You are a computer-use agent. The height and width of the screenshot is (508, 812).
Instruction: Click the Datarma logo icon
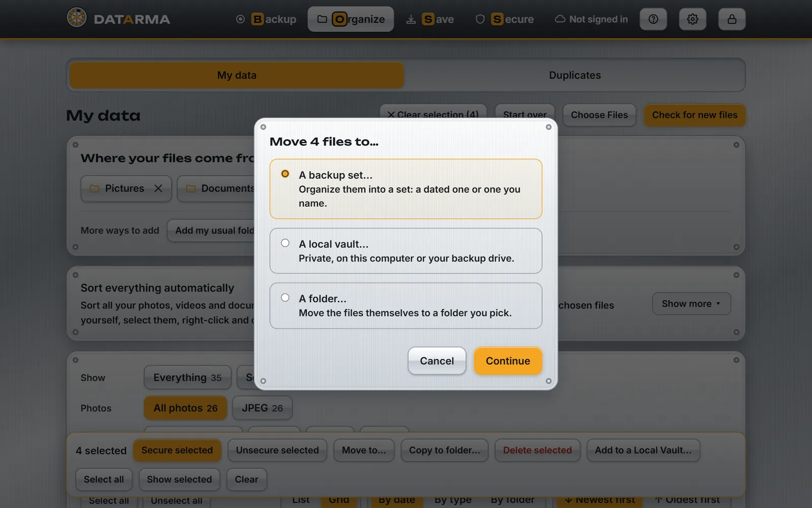pyautogui.click(x=77, y=18)
